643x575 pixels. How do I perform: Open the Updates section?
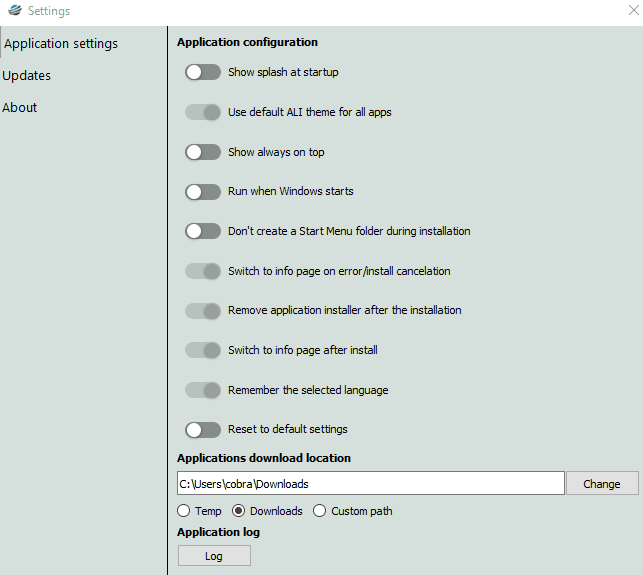pos(27,75)
